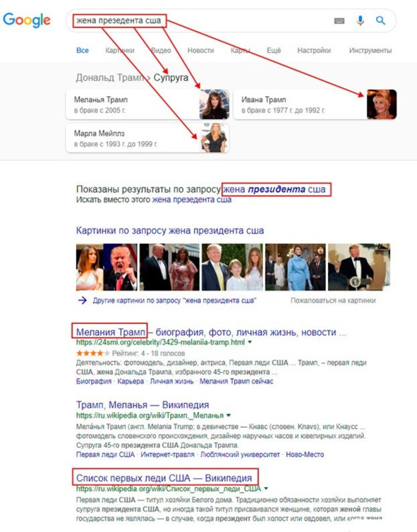Click the blue magnifier search icon
Image resolution: width=417 pixels, height=532 pixels.
[380, 20]
